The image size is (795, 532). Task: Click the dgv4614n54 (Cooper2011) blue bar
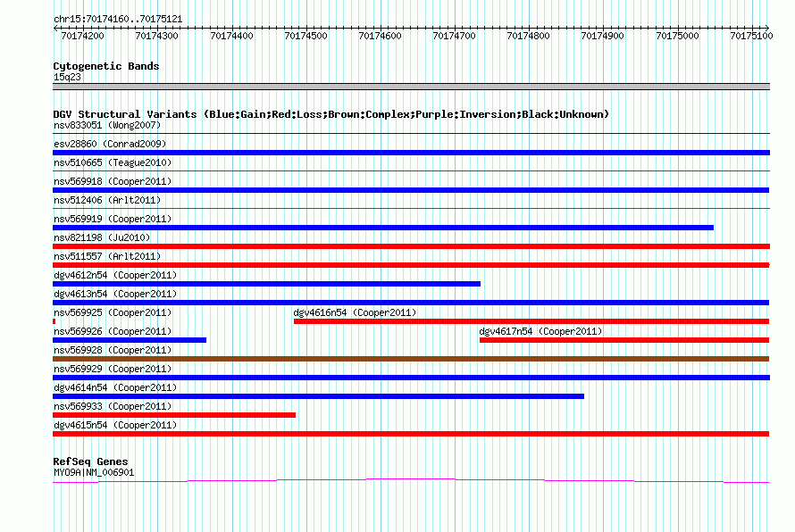[x=318, y=396]
